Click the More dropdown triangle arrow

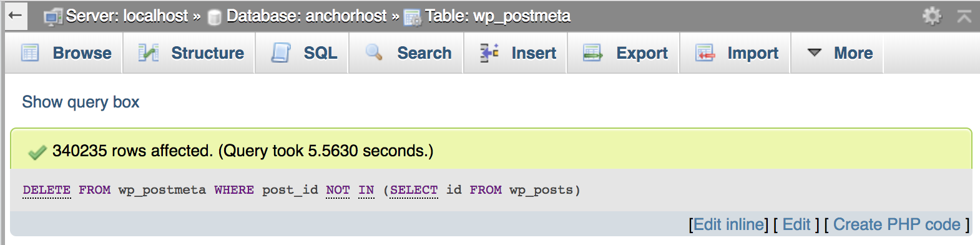pyautogui.click(x=814, y=53)
